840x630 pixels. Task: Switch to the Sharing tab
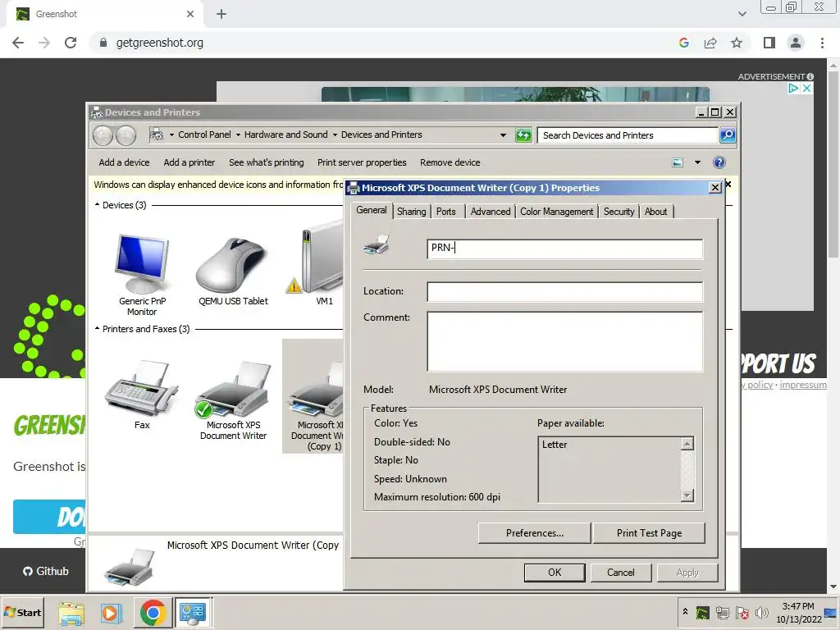pyautogui.click(x=412, y=212)
